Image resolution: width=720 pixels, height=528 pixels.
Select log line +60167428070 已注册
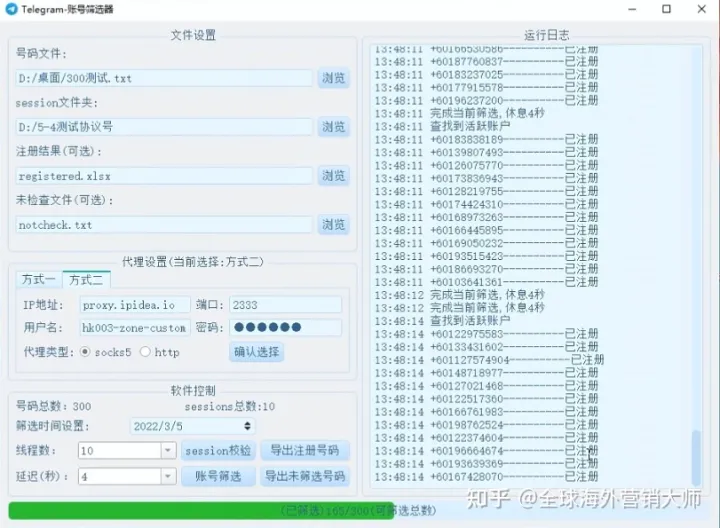point(486,477)
